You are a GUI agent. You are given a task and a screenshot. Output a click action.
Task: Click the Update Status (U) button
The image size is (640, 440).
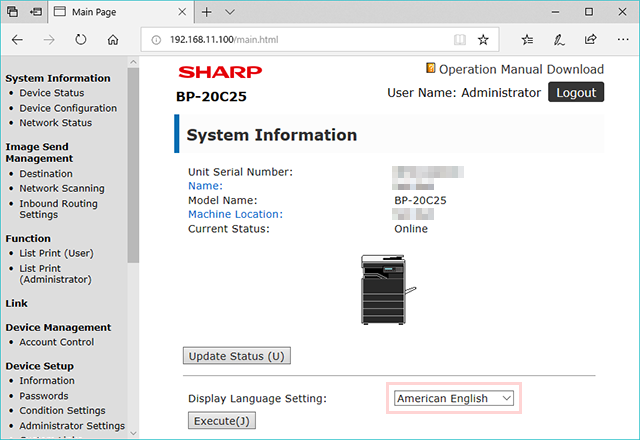click(237, 356)
